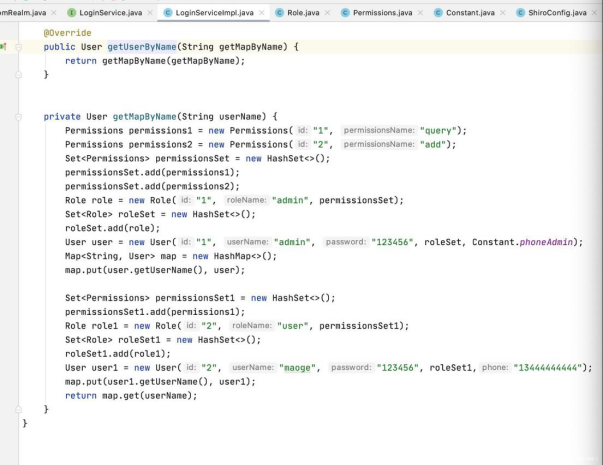The width and height of the screenshot is (603, 465).
Task: Click the map.put(user1.getUserName(), user1) line
Action: click(x=160, y=382)
